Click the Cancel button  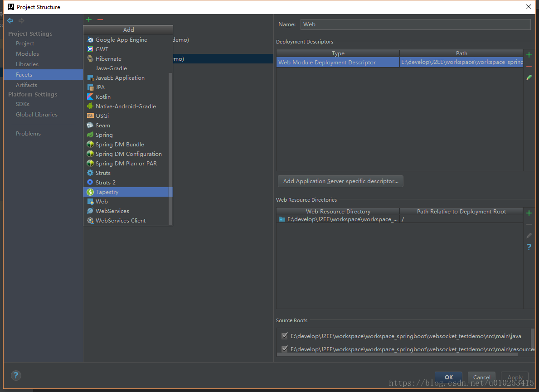[481, 377]
